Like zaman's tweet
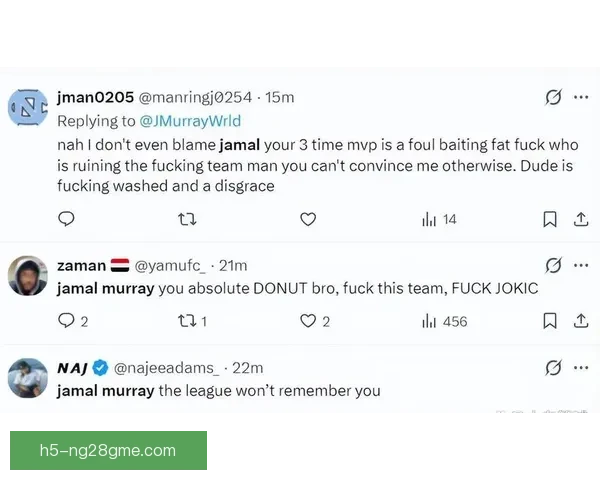 (x=308, y=321)
